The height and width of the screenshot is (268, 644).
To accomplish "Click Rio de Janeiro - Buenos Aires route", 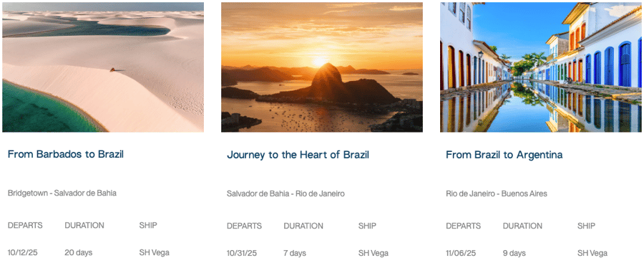I will coord(496,193).
